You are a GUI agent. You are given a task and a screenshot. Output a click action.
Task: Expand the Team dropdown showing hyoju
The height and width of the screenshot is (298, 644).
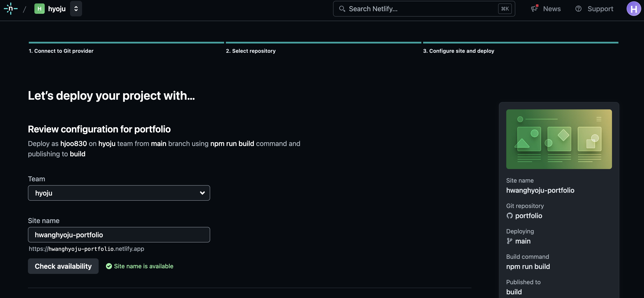(119, 193)
